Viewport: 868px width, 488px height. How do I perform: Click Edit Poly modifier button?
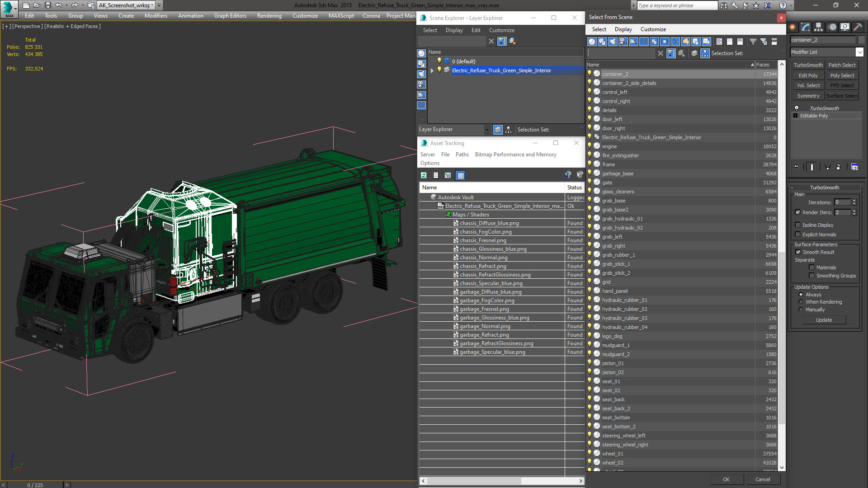[808, 75]
